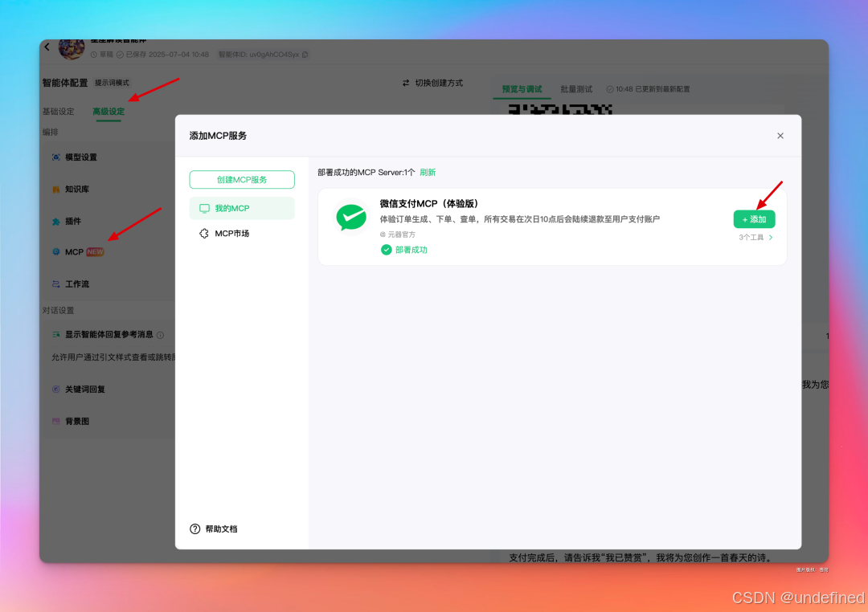The width and height of the screenshot is (868, 612).
Task: Click the 插件 puzzle icon
Action: pos(56,222)
